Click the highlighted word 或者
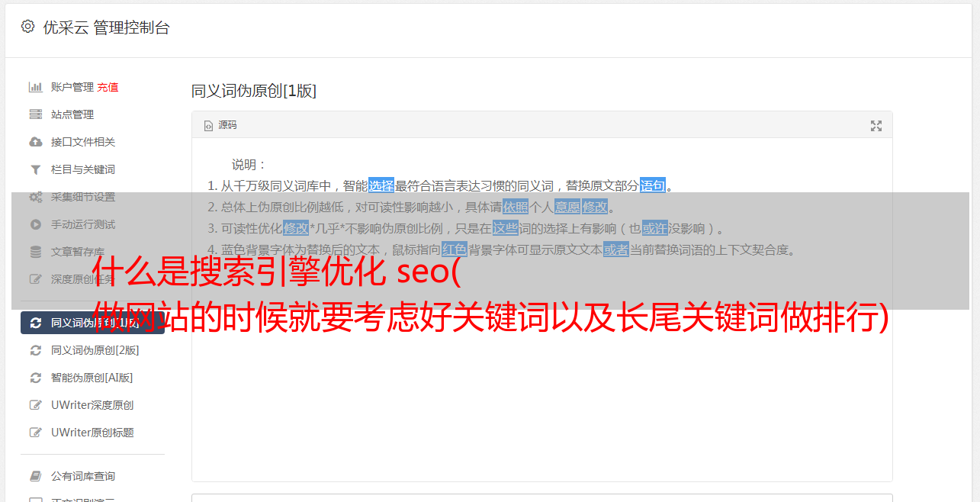This screenshot has width=980, height=502. tap(616, 249)
